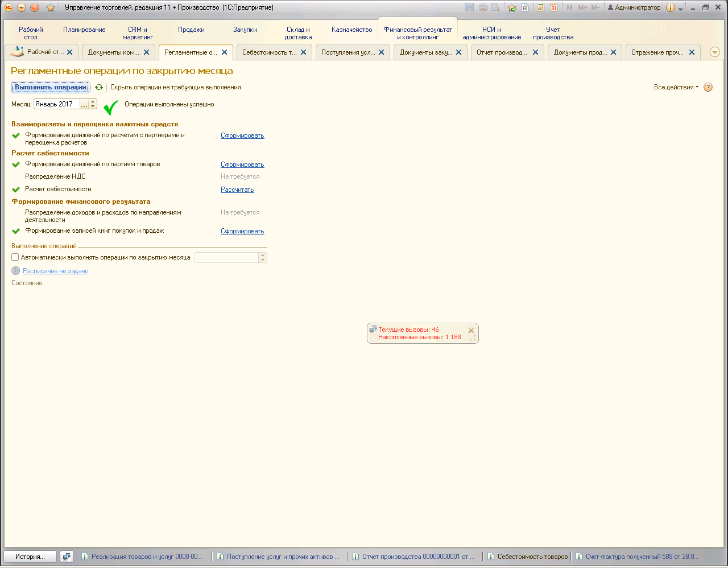The image size is (728, 568).
Task: Enable Автоматически выполнять операции checkbox
Action: click(x=15, y=257)
